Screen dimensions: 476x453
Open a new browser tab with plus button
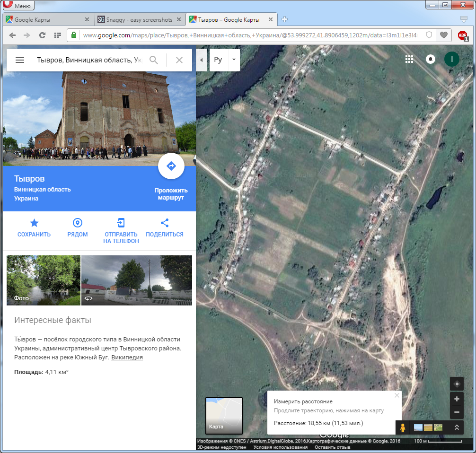[x=284, y=19]
